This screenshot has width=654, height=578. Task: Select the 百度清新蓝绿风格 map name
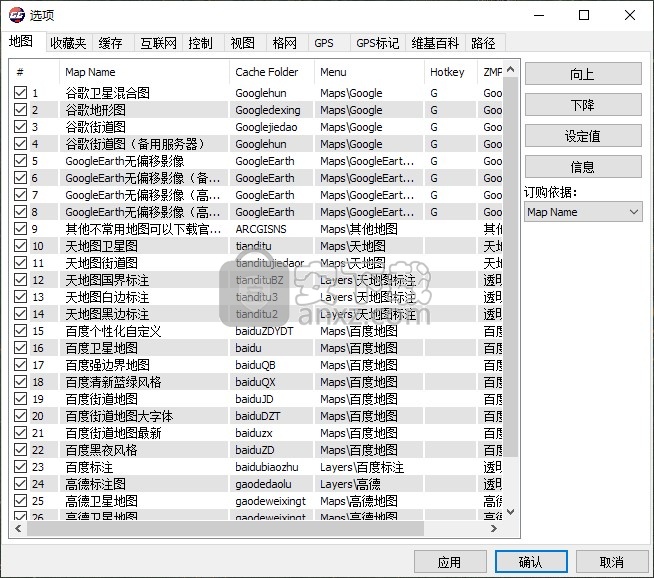tap(113, 382)
